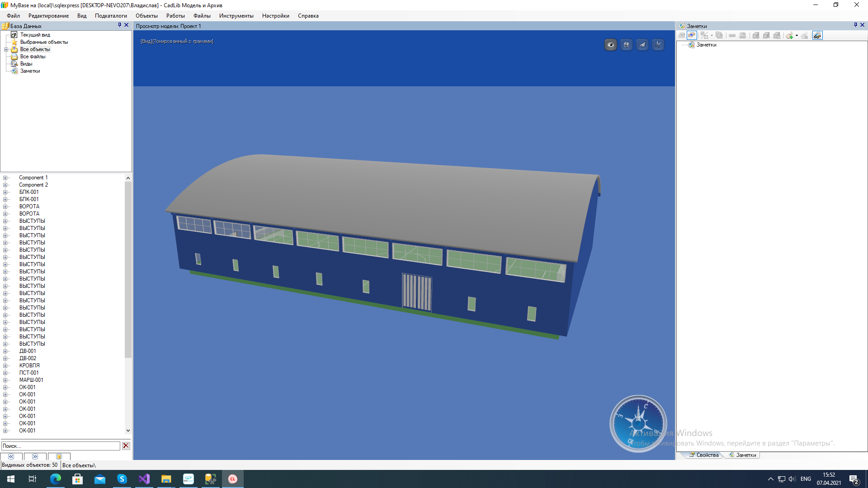Open the Инструменты menu
Screen dimensions: 868x488
point(236,16)
